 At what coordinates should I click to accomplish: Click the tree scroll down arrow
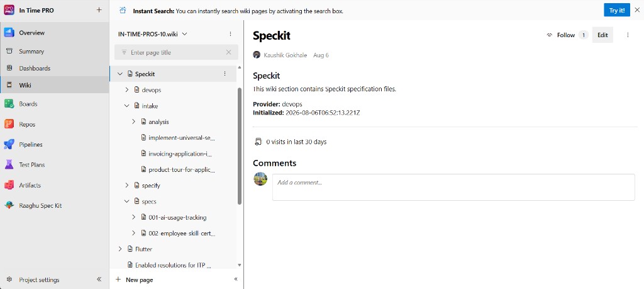tap(240, 265)
